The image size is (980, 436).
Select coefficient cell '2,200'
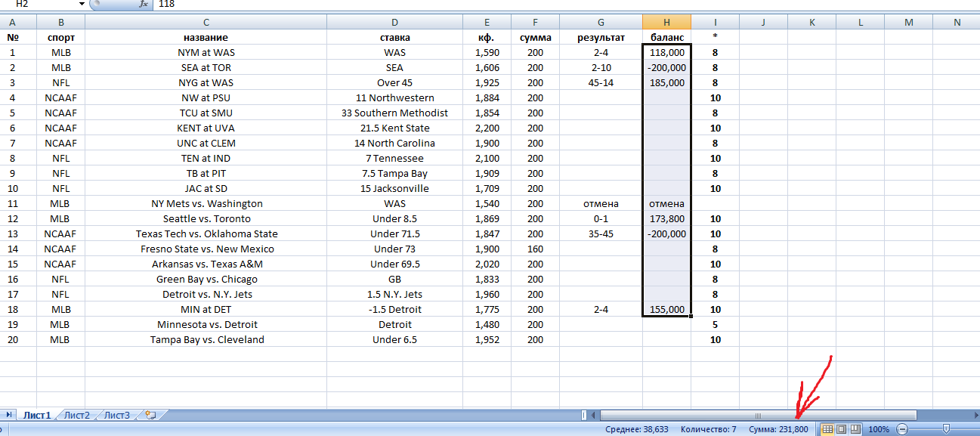(487, 128)
